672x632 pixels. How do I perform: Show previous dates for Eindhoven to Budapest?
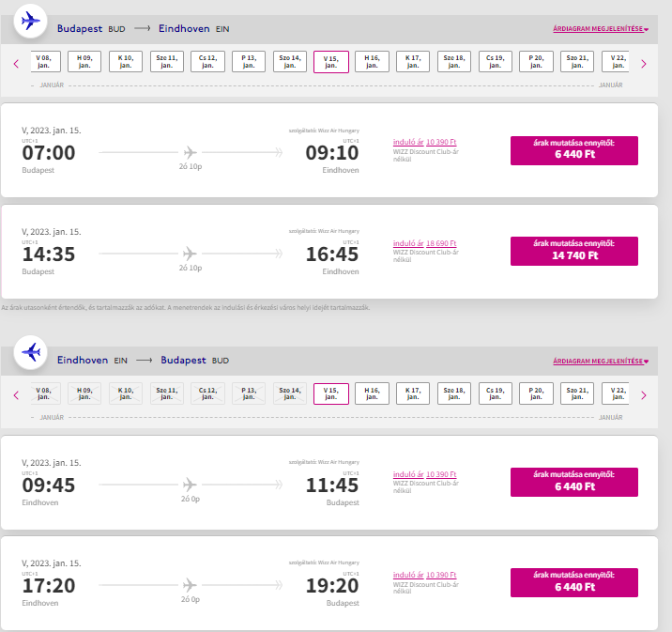pos(16,395)
